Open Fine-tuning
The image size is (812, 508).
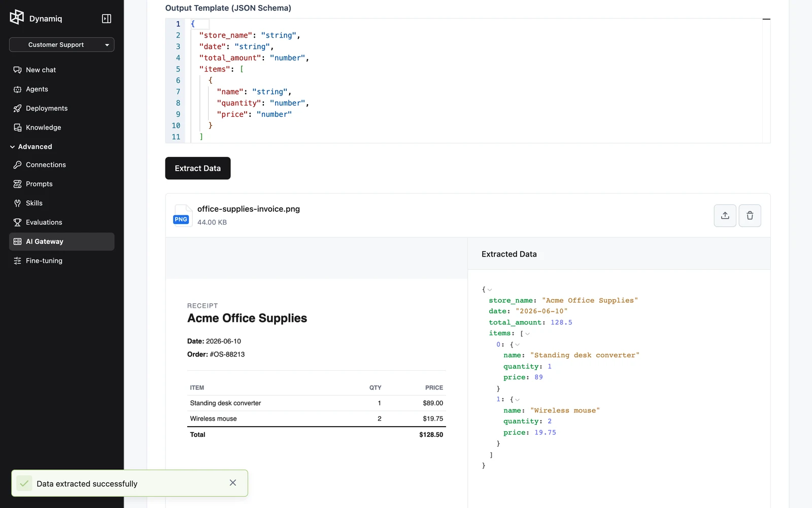coord(61,261)
